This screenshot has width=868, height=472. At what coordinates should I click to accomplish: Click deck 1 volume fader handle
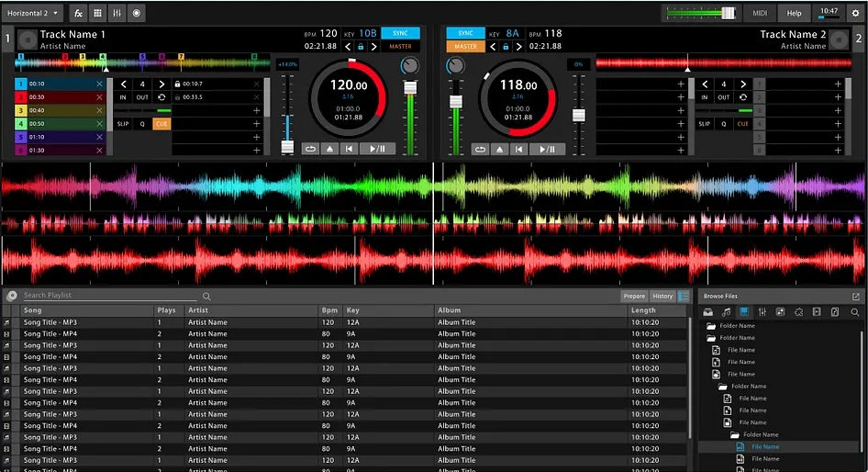click(x=410, y=87)
